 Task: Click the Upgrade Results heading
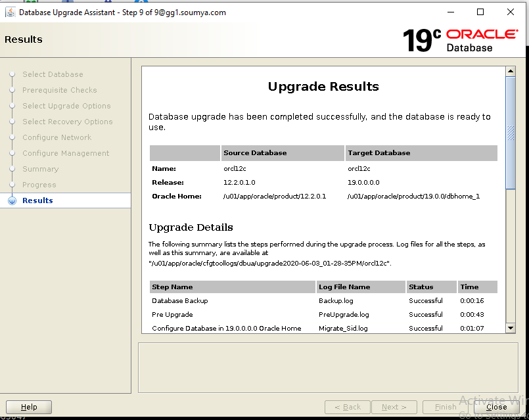323,86
